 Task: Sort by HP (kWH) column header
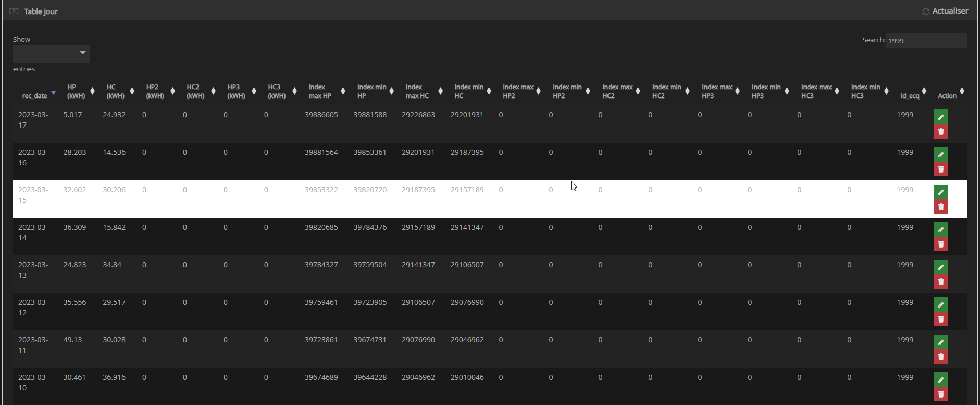pos(76,91)
